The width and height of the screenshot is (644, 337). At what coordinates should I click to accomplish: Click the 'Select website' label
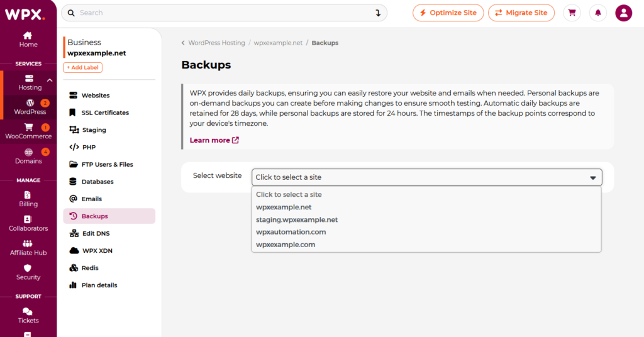[x=217, y=175]
